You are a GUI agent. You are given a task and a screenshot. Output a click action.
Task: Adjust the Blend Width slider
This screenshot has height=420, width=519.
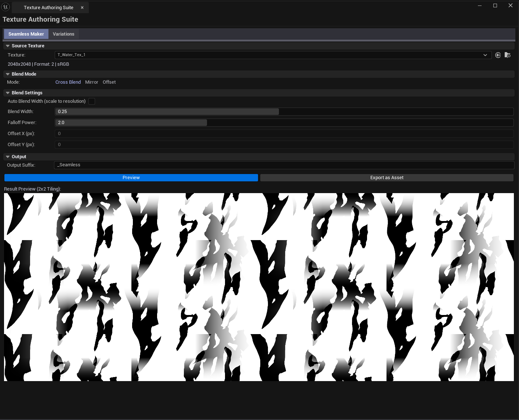pyautogui.click(x=284, y=112)
